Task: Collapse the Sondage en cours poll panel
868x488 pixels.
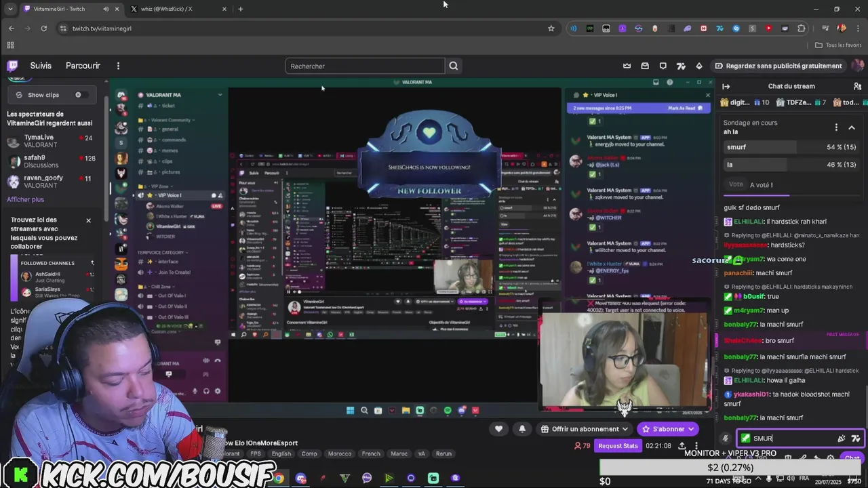Action: pyautogui.click(x=852, y=127)
